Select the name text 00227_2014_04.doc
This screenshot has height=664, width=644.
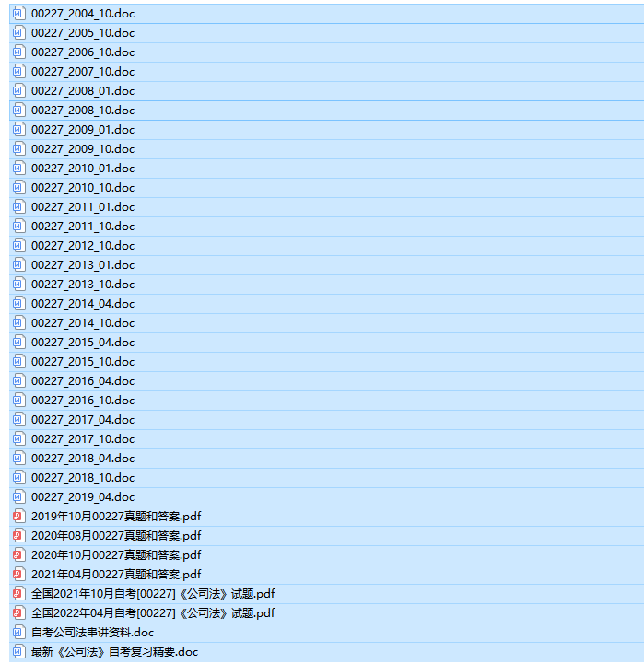(83, 304)
